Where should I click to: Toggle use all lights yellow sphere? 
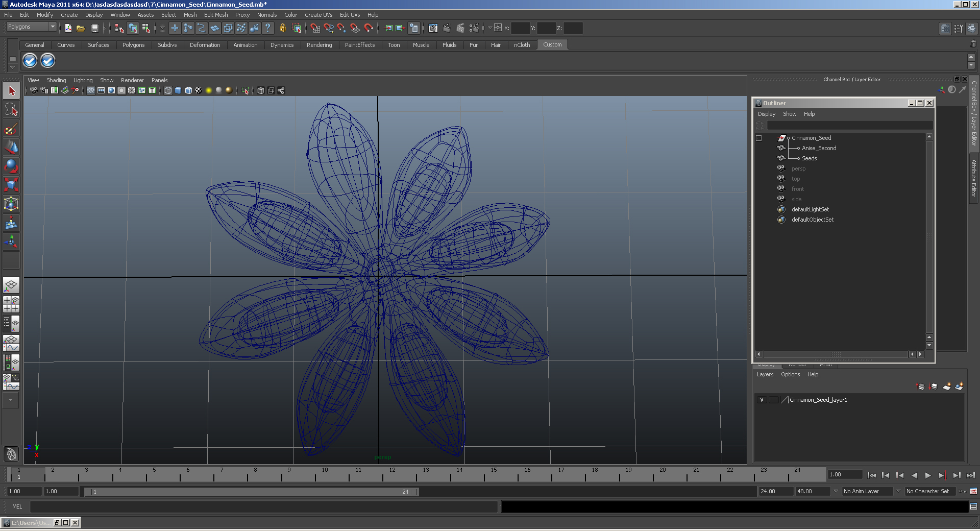209,90
